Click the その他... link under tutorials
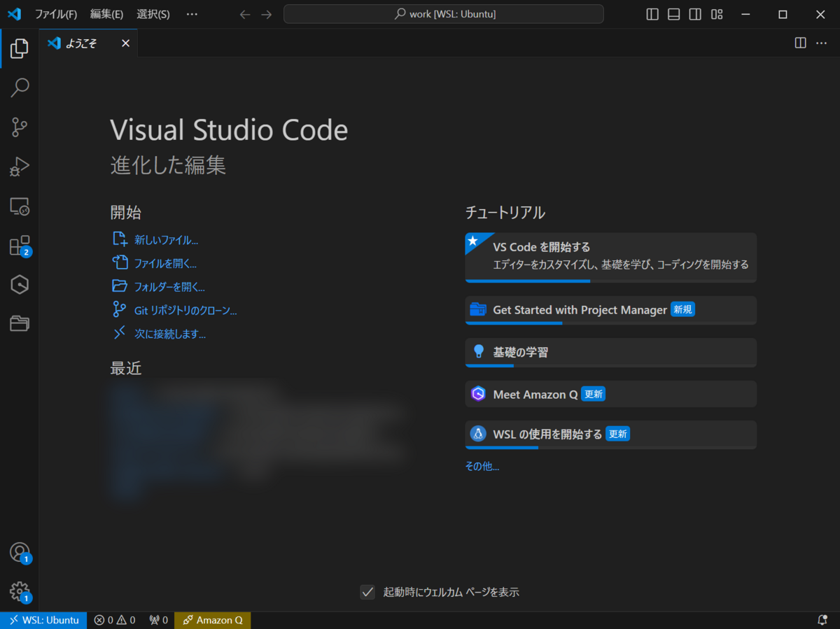 point(482,466)
